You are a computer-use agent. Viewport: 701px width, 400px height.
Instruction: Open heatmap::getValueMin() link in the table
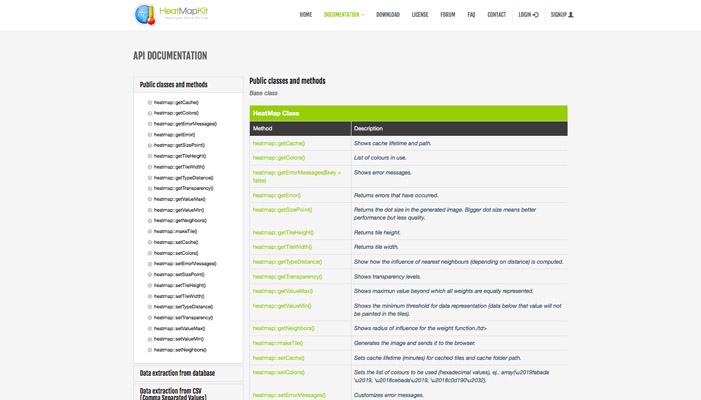[x=282, y=306]
